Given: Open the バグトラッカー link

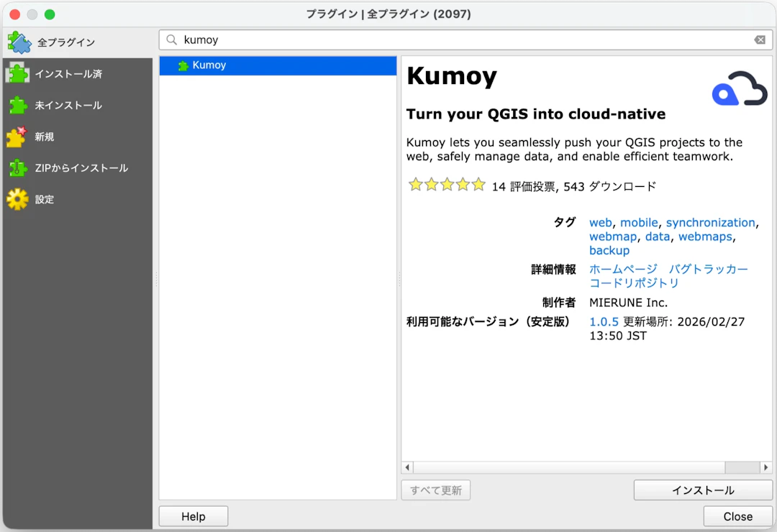Looking at the screenshot, I should 708,269.
